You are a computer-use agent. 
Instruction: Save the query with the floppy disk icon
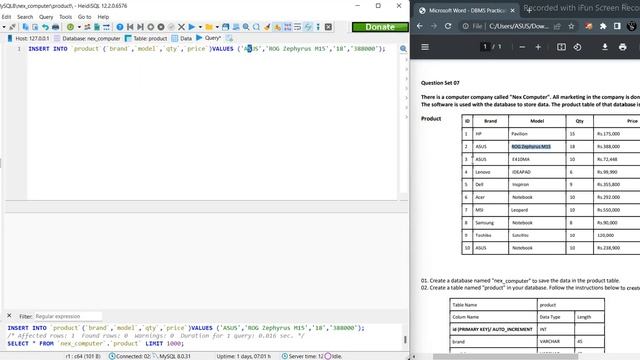[x=226, y=27]
